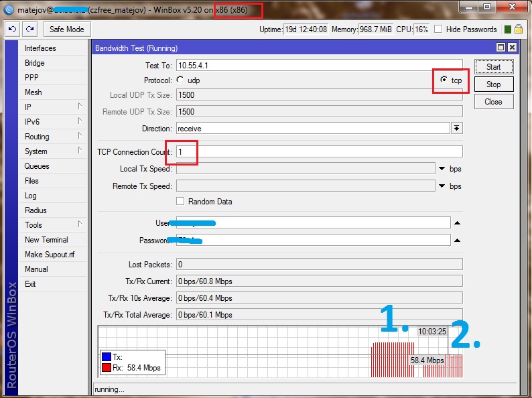Click the CPU value 16%
Viewport: 532px width, 398px height.
click(x=421, y=29)
